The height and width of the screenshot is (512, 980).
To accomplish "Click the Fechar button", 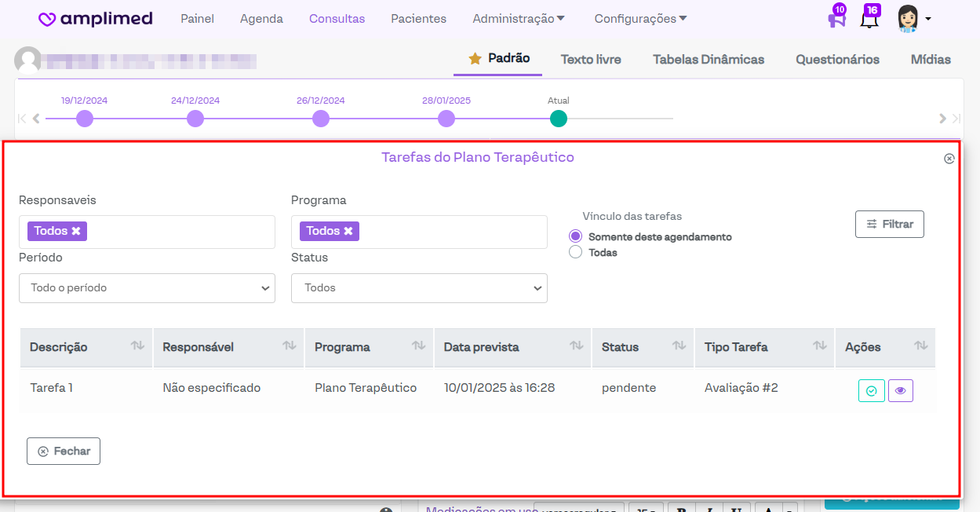I will (64, 451).
